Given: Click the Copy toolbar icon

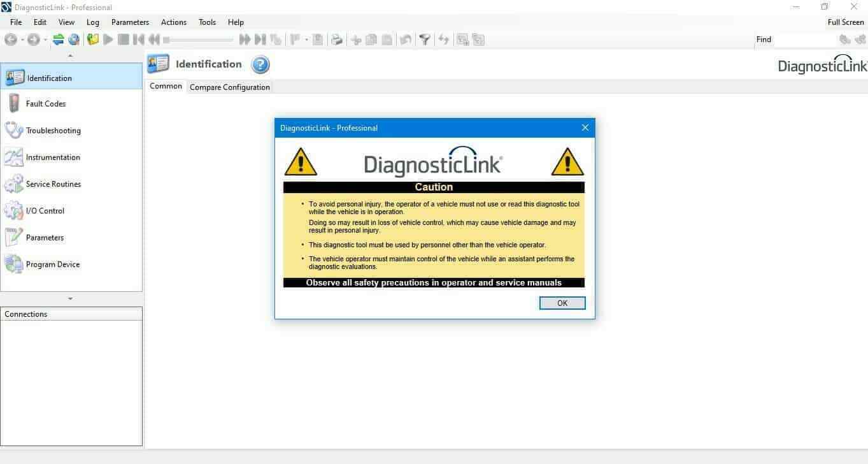Looking at the screenshot, I should tap(371, 40).
